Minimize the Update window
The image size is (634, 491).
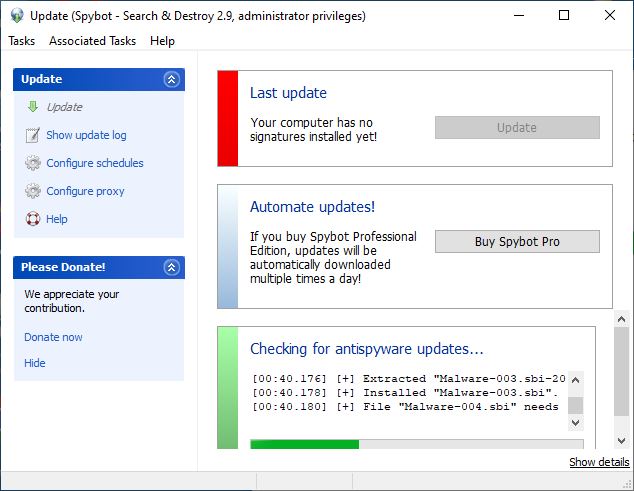click(x=519, y=16)
